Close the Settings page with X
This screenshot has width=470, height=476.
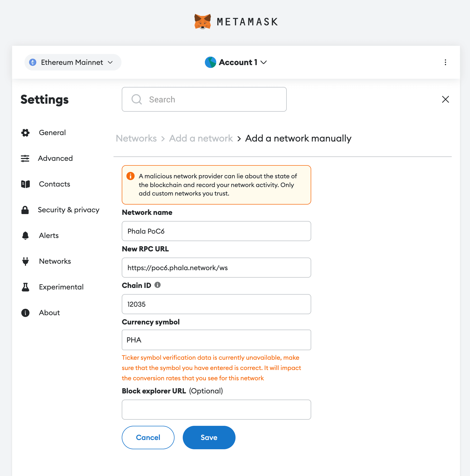tap(445, 99)
